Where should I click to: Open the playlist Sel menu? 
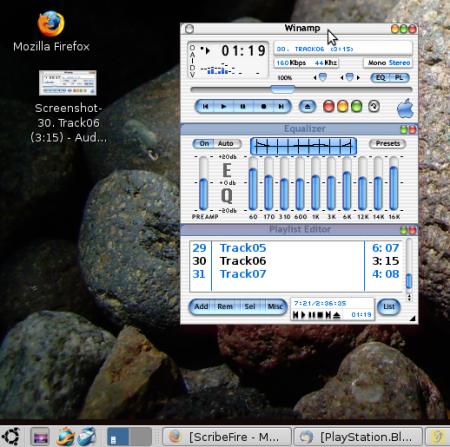click(x=250, y=306)
